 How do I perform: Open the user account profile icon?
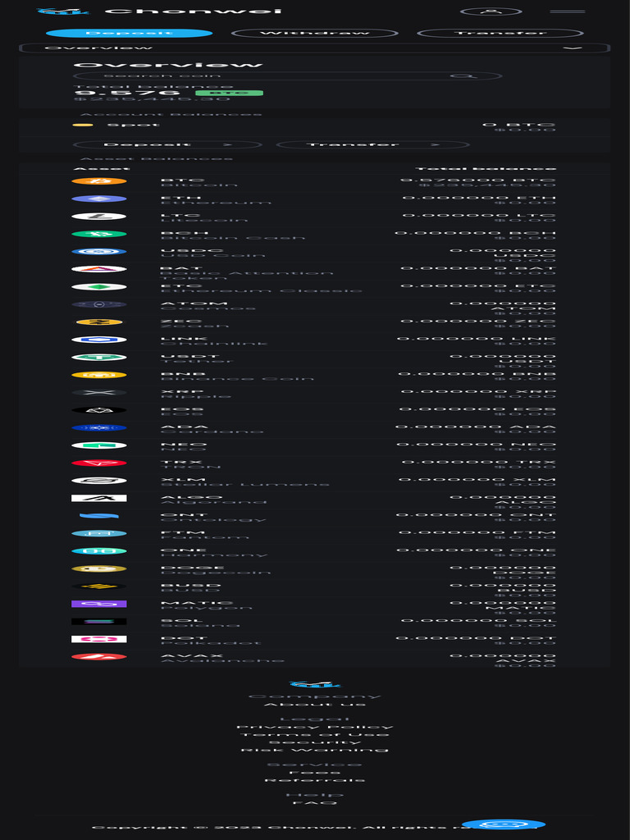(x=491, y=11)
